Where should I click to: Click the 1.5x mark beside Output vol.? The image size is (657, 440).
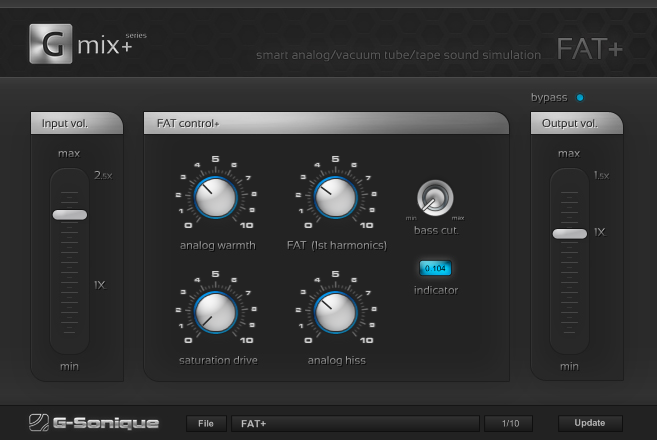[601, 175]
